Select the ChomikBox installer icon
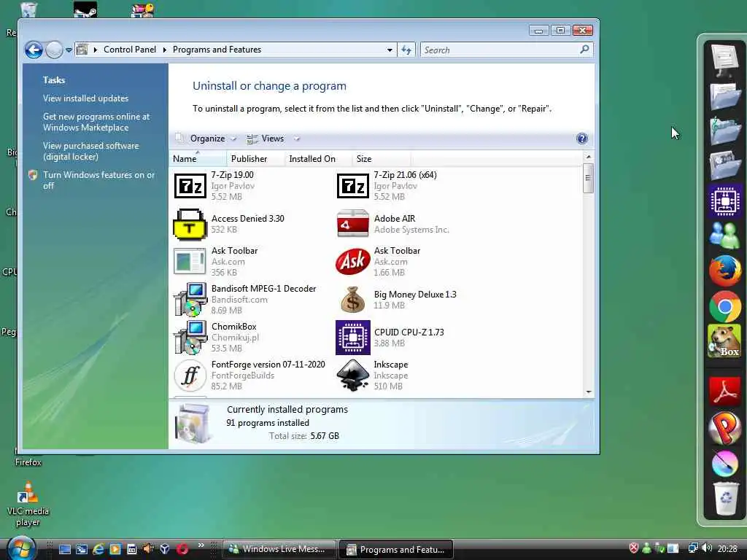 [190, 338]
